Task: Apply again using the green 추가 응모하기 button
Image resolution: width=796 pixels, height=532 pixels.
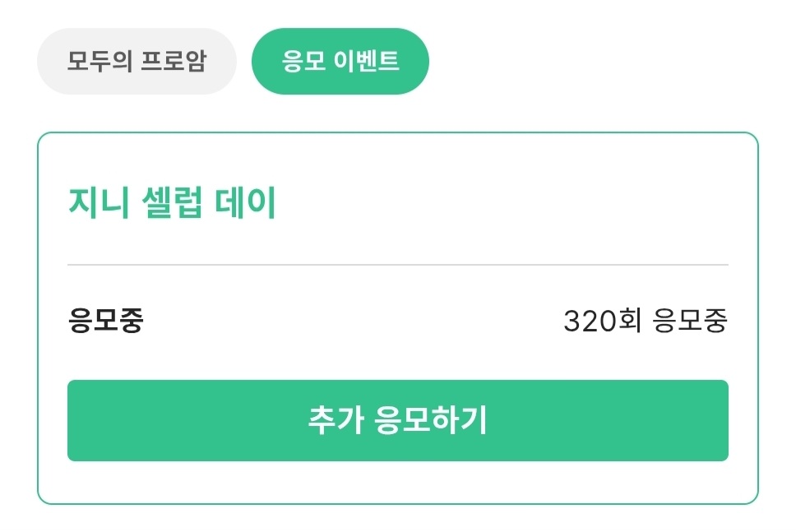Action: (397, 420)
